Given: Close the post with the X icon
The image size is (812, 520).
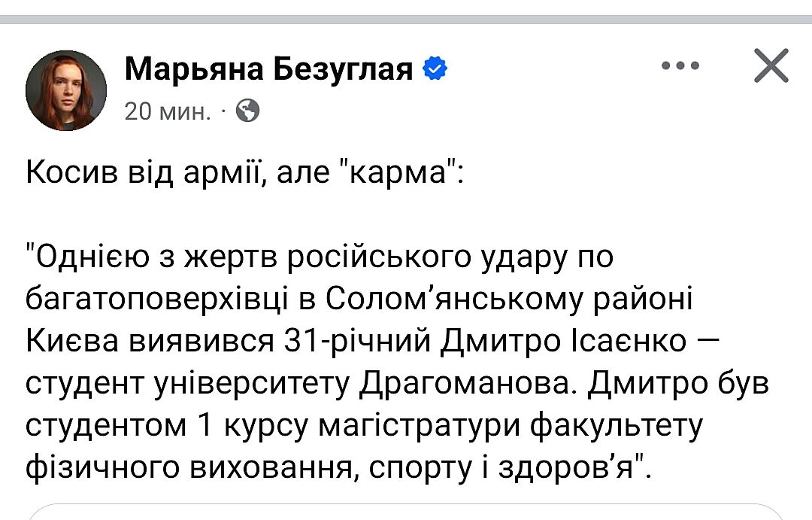Looking at the screenshot, I should [771, 65].
